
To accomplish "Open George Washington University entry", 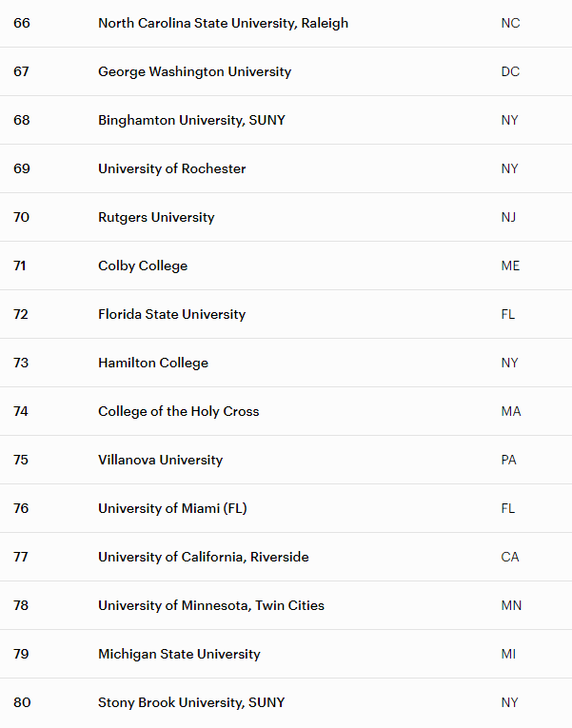I will [194, 72].
